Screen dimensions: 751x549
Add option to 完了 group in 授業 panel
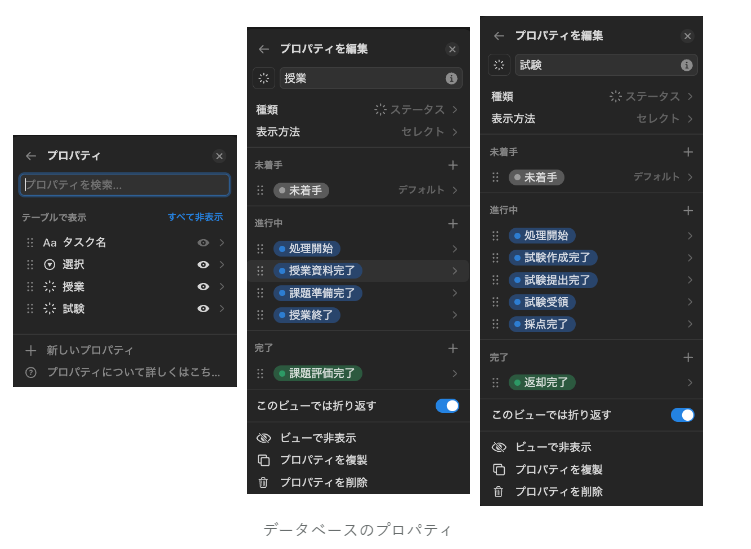coord(453,348)
